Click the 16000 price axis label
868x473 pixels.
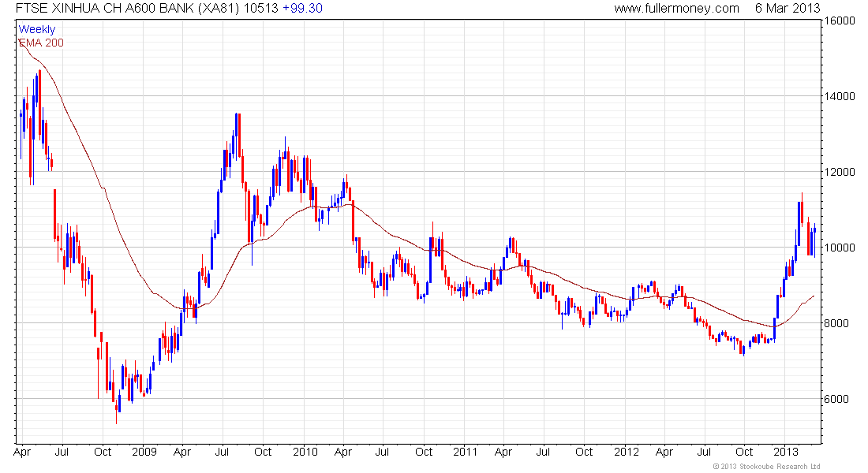pos(840,20)
